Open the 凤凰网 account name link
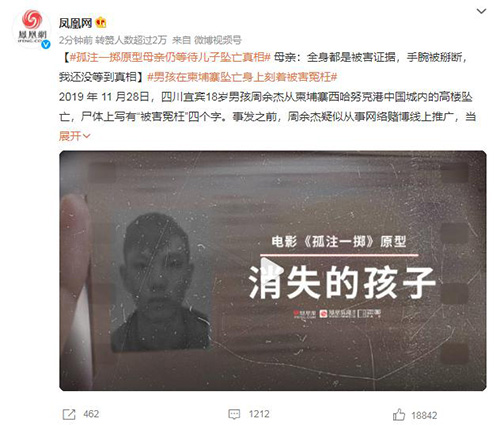The image size is (500, 426). coord(75,23)
